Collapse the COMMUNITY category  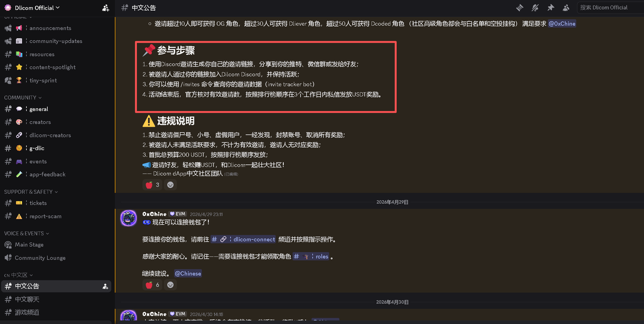[x=22, y=98]
